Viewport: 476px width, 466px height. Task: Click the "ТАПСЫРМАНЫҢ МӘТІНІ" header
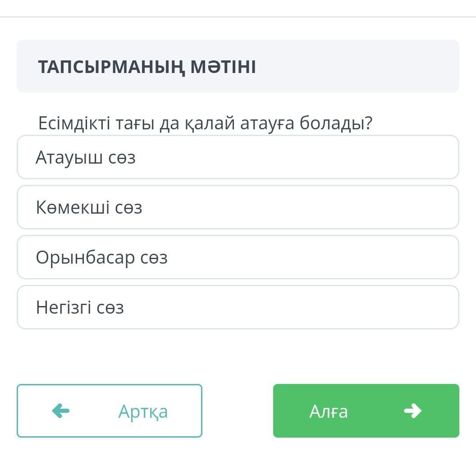tap(147, 67)
